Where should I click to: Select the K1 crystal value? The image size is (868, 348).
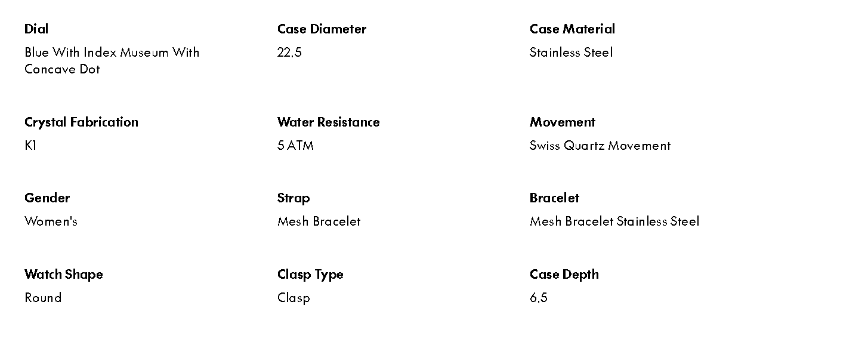pos(30,146)
